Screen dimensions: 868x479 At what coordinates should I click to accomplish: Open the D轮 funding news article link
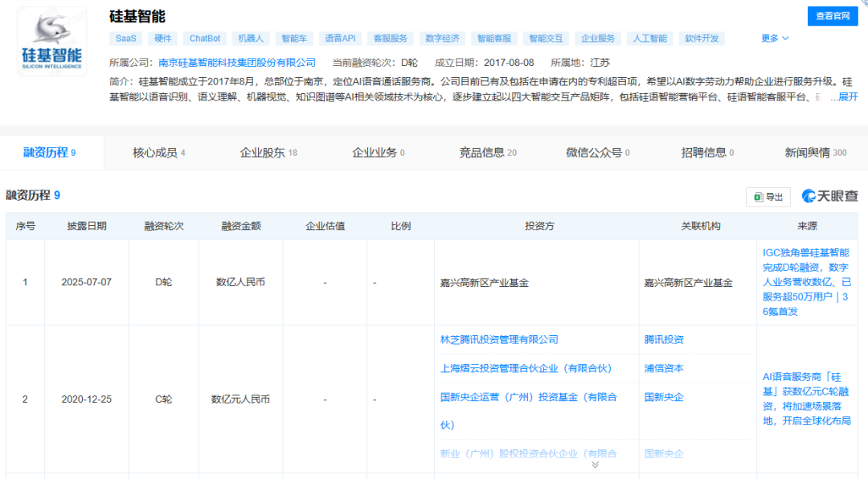click(805, 283)
